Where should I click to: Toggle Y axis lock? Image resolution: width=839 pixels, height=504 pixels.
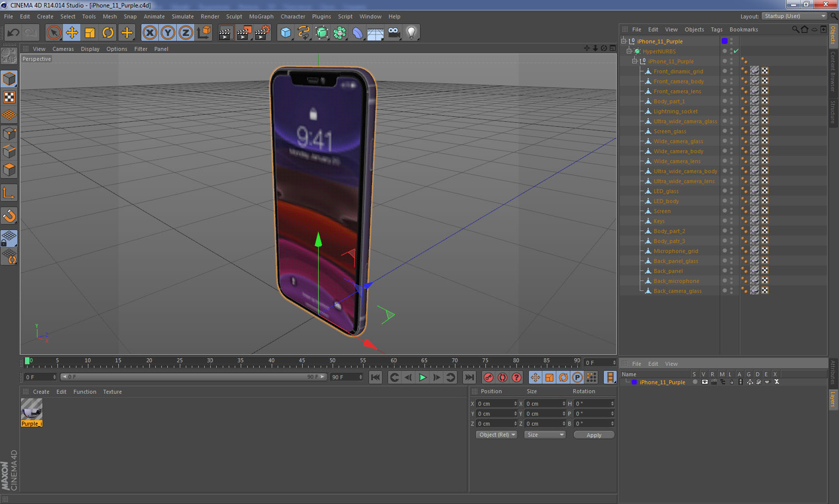click(168, 33)
